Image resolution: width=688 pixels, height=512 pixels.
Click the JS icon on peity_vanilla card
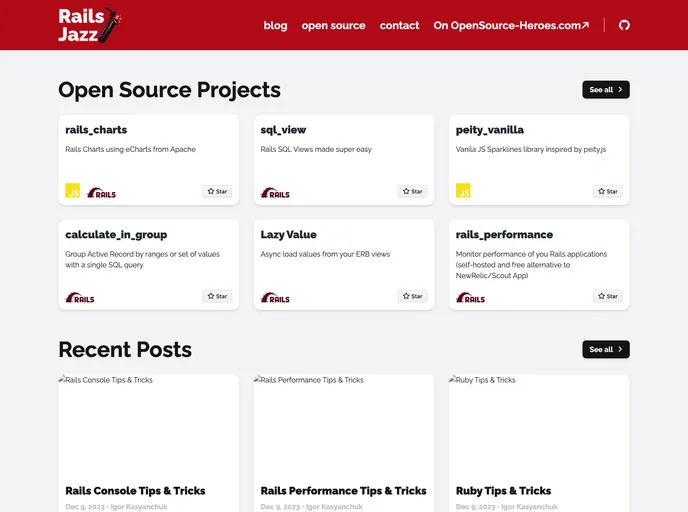pos(463,190)
